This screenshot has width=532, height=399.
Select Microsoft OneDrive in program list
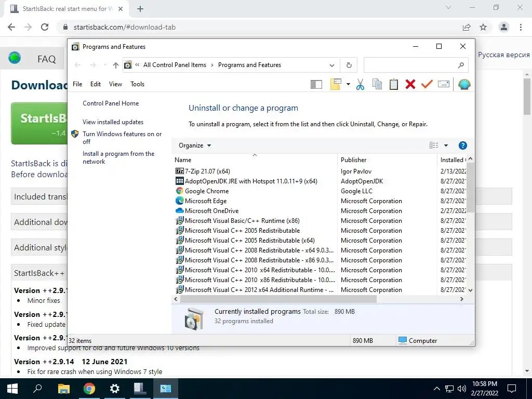(211, 211)
